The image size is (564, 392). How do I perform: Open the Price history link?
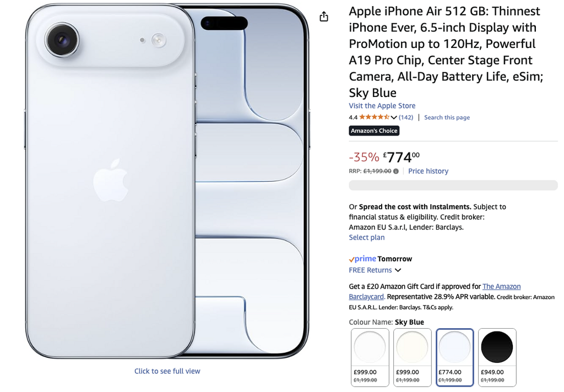point(428,171)
